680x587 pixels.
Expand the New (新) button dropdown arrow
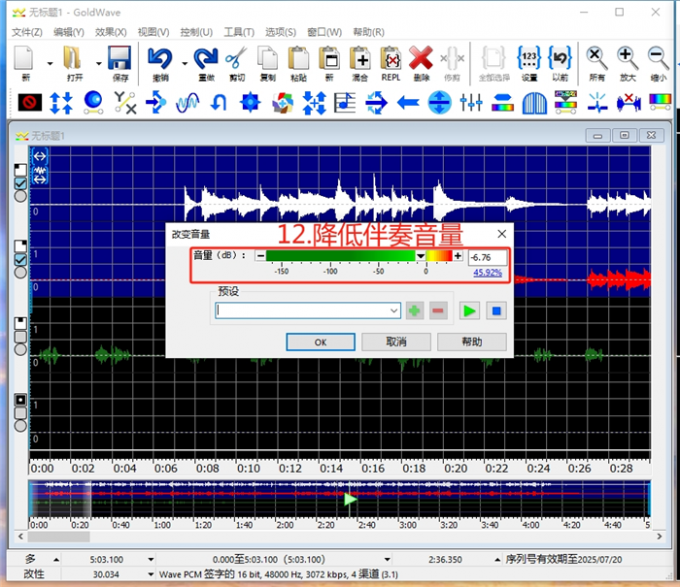pos(50,63)
